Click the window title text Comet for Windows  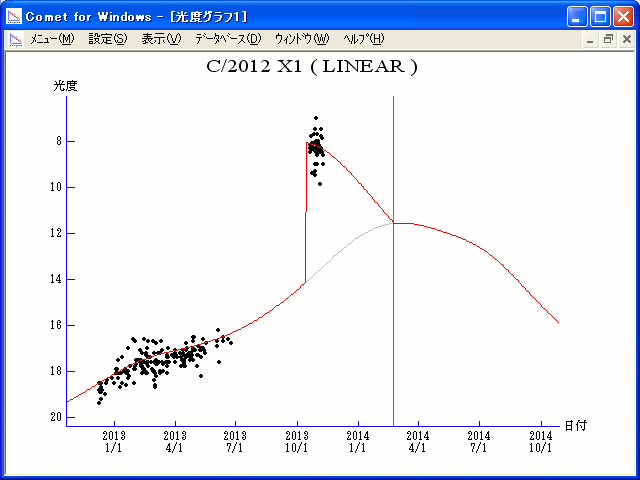tap(89, 17)
